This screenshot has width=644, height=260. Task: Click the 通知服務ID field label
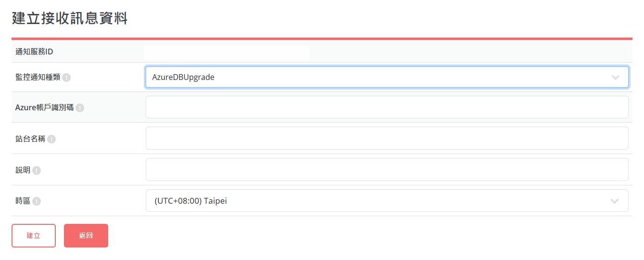(34, 52)
